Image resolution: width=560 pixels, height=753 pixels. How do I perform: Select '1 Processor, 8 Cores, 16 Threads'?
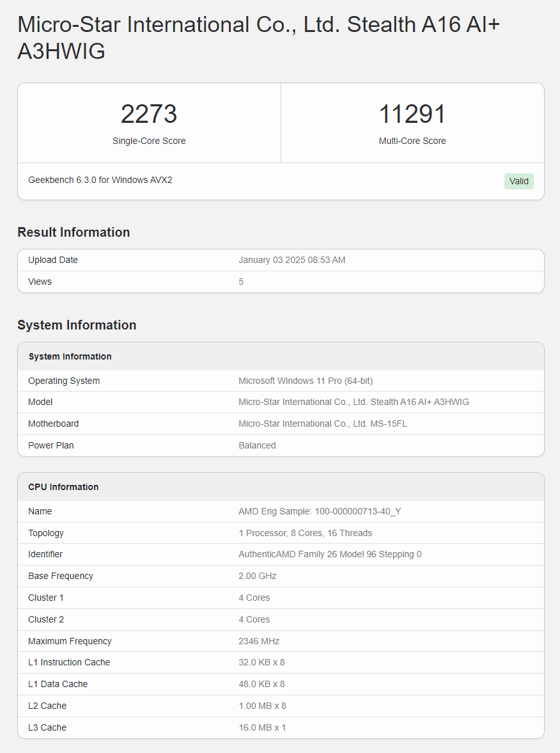pyautogui.click(x=305, y=533)
